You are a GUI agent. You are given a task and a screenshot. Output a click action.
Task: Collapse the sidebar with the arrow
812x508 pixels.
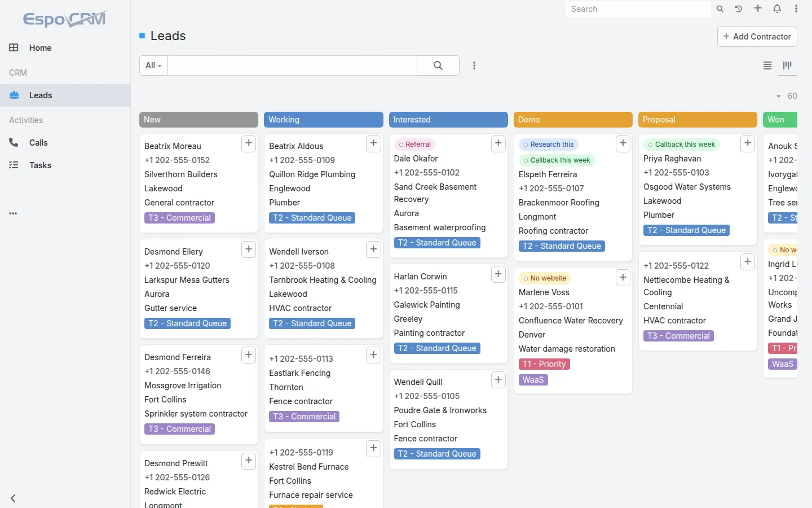pyautogui.click(x=13, y=498)
